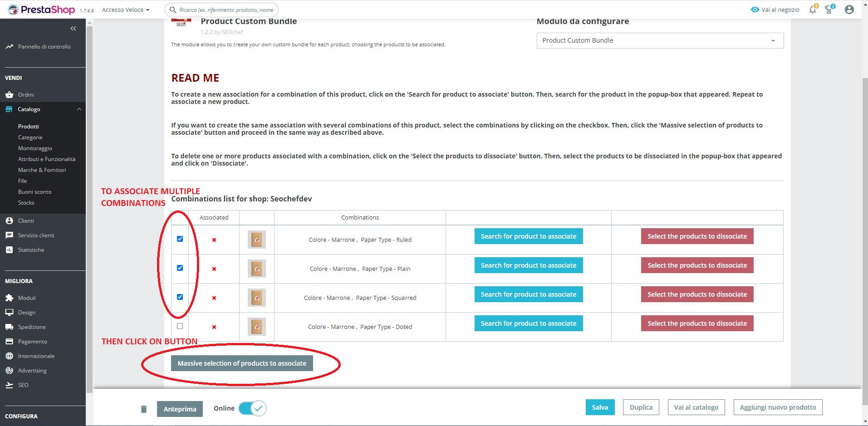Open the Accesso Veloce dropdown
Viewport: 868px width, 426px height.
pos(126,10)
